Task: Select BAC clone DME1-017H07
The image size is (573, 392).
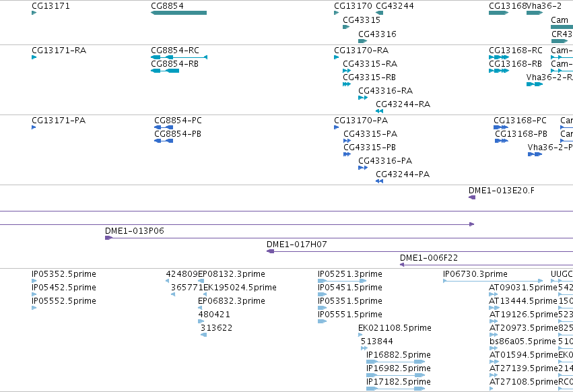Action: click(297, 244)
